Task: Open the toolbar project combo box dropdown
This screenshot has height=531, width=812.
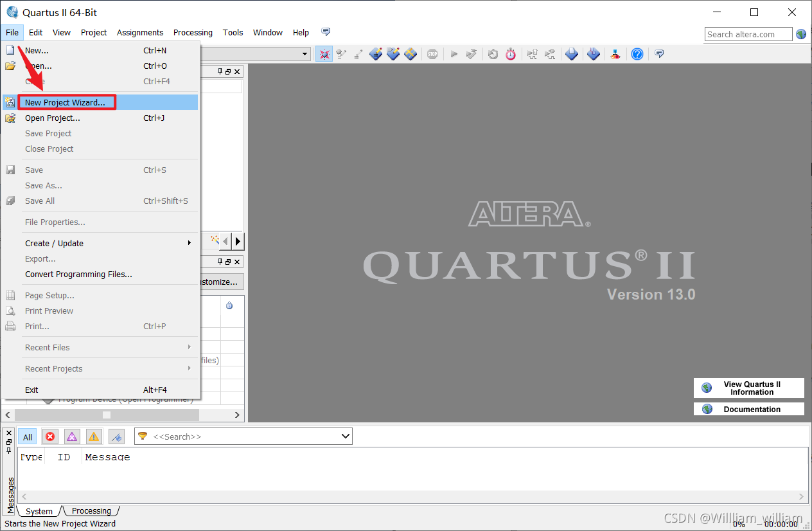Action: pos(306,54)
